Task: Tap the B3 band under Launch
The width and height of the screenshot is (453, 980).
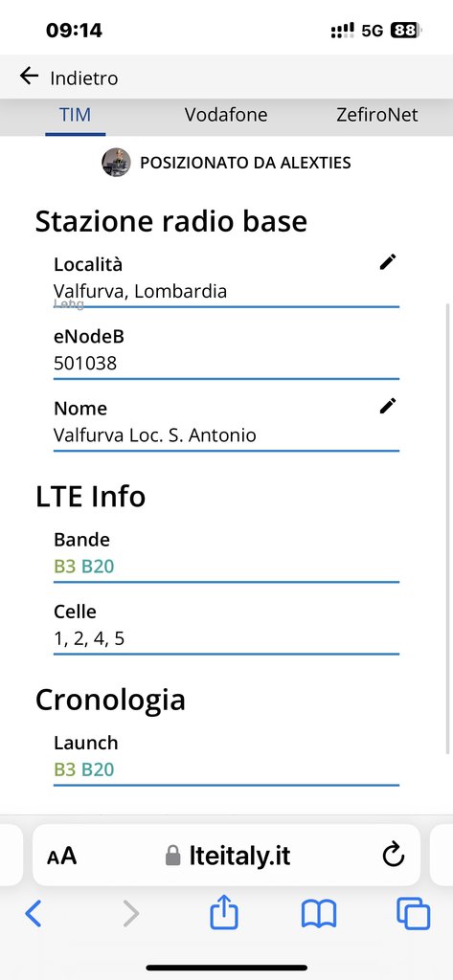Action: tap(65, 769)
